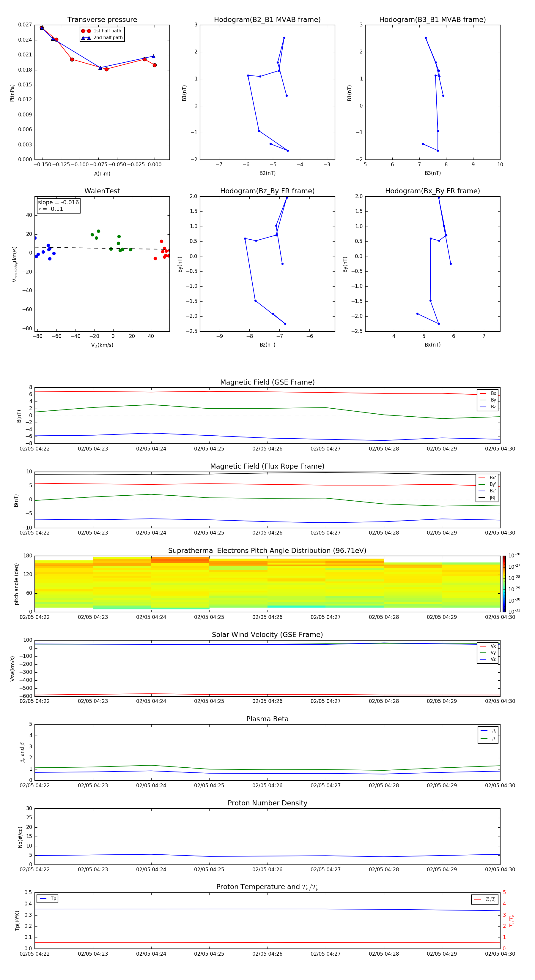Click the 'Vsw(km/s)' axis label
The width and height of the screenshot is (535, 980).
tap(12, 668)
